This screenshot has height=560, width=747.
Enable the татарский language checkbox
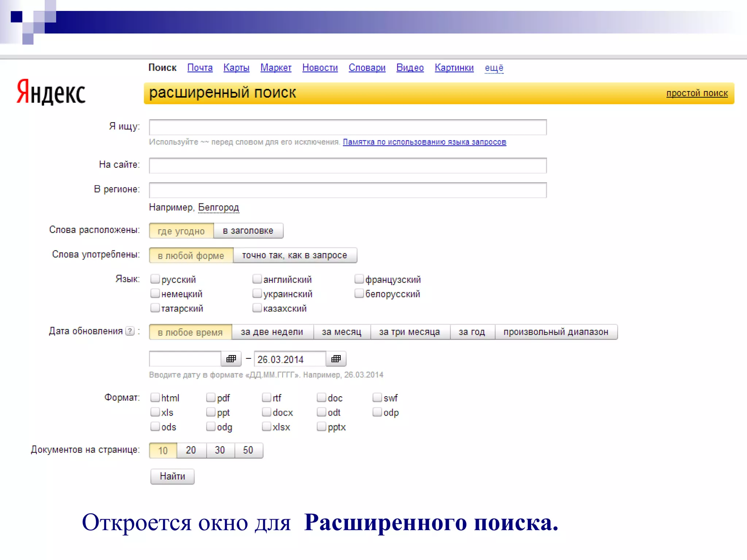155,308
